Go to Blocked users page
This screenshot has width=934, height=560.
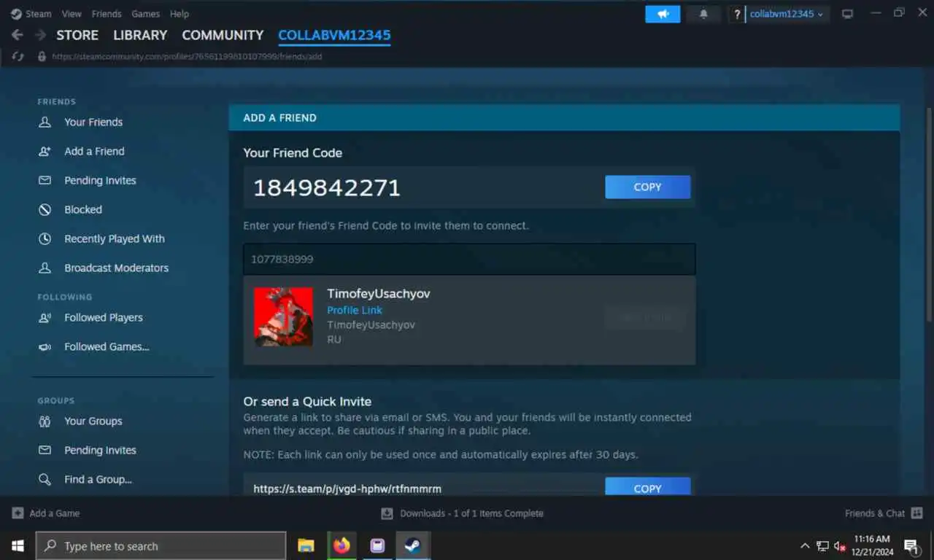tap(83, 209)
